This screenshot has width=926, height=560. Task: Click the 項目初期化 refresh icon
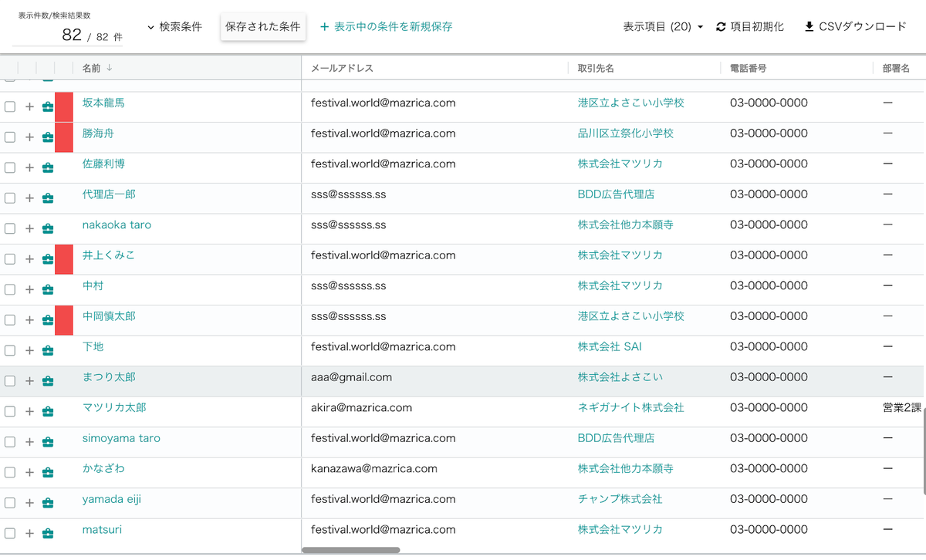(721, 27)
